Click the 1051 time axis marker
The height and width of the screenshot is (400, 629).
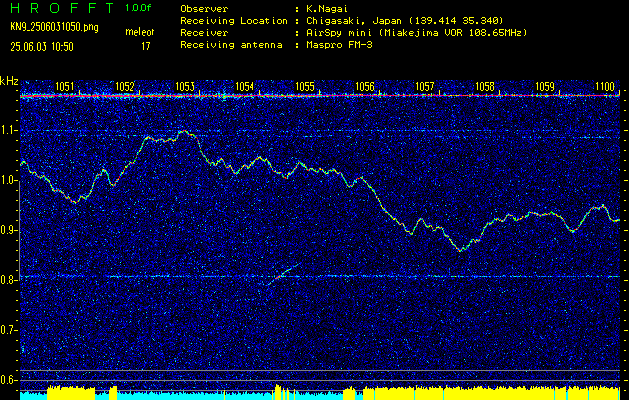[64, 86]
